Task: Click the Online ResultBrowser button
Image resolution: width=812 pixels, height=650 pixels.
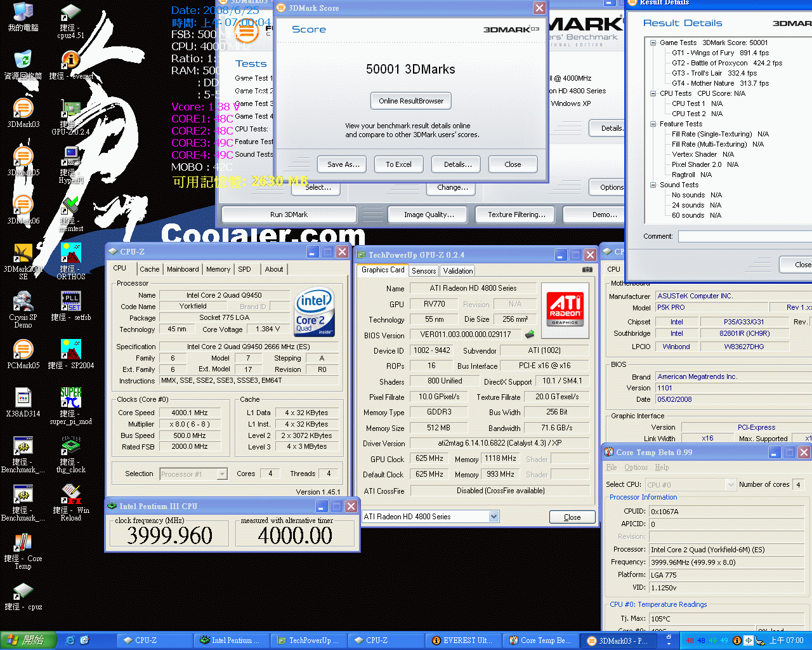Action: [410, 101]
